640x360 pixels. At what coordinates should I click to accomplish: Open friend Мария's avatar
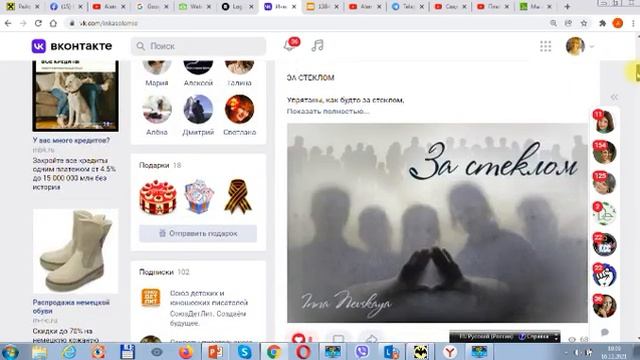click(157, 67)
